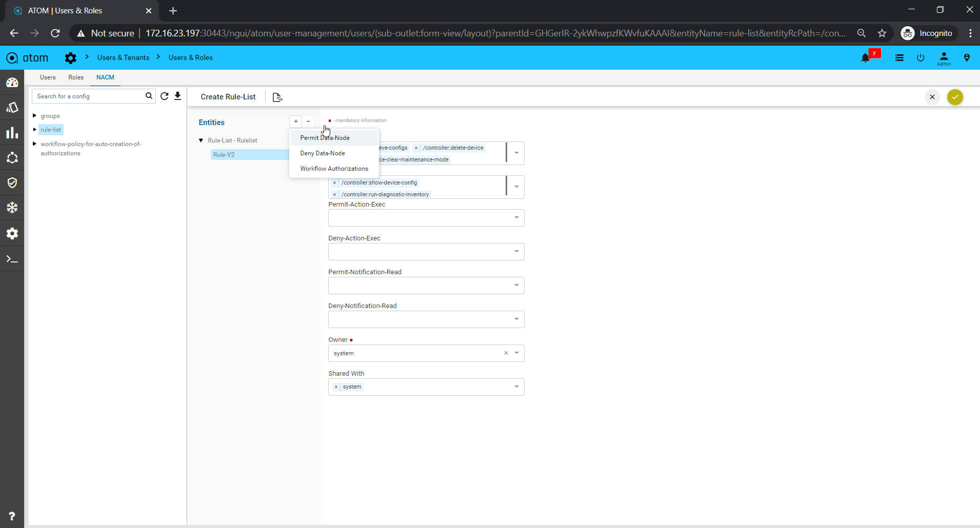Choose Deny Data-Node from the menu

point(334,153)
